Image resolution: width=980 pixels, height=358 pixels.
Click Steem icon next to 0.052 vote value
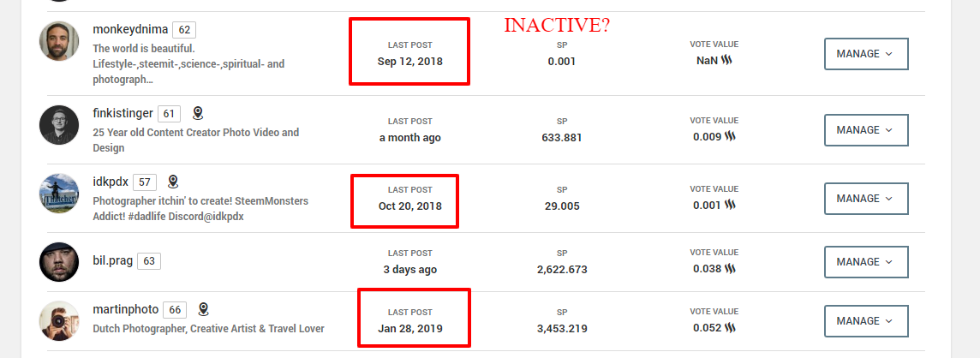coord(731,328)
